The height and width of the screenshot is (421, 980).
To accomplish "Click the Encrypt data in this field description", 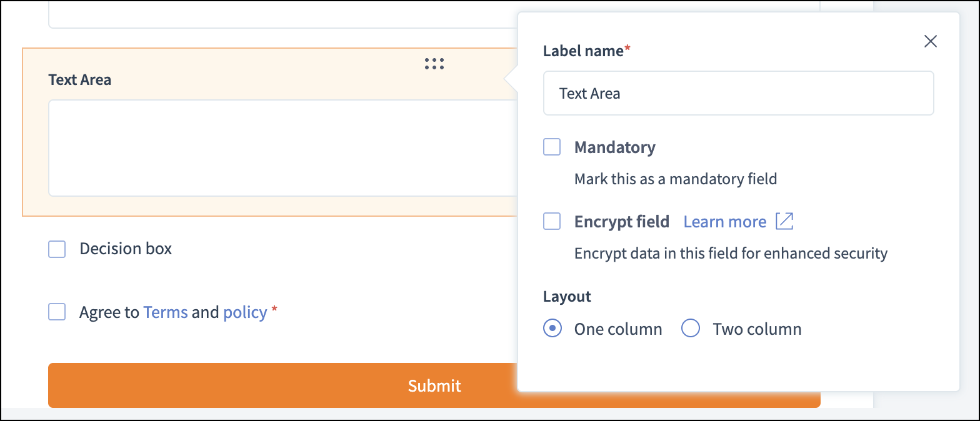I will (x=730, y=253).
